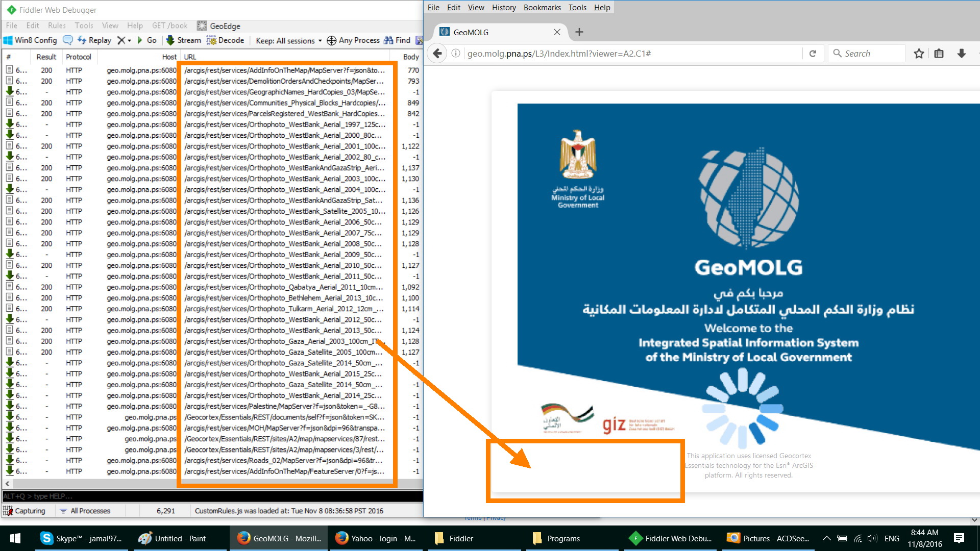Switch to Pictures - ACDSee in taskbar
This screenshot has width=980, height=551.
coord(768,538)
